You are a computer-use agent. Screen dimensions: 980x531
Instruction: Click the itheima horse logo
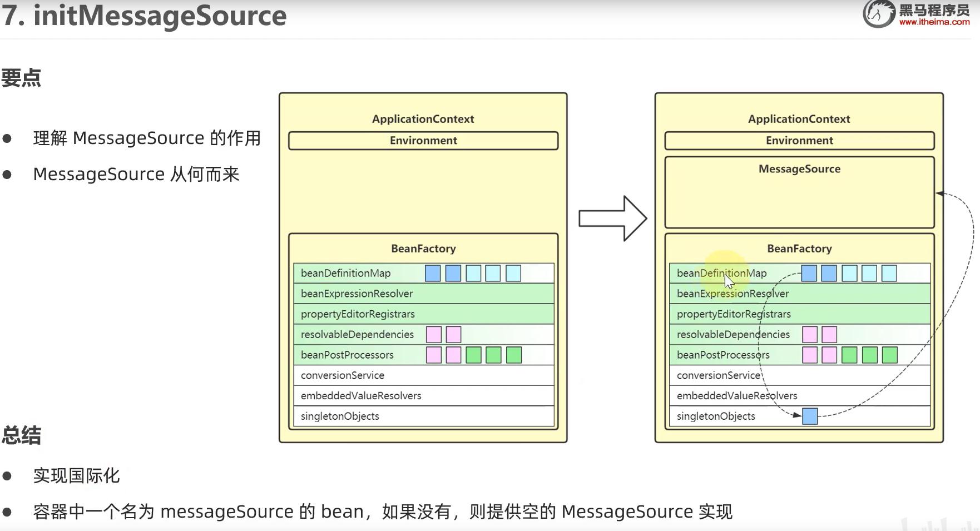click(879, 13)
